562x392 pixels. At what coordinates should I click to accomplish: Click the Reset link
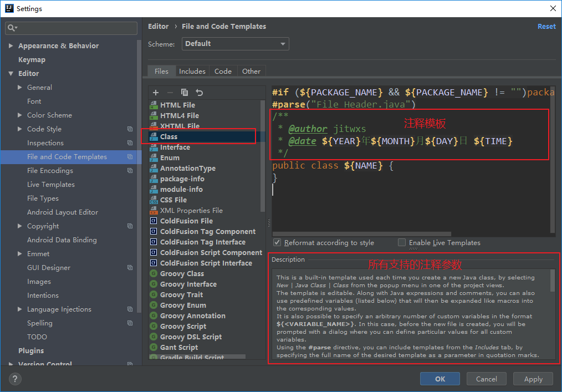tap(546, 27)
